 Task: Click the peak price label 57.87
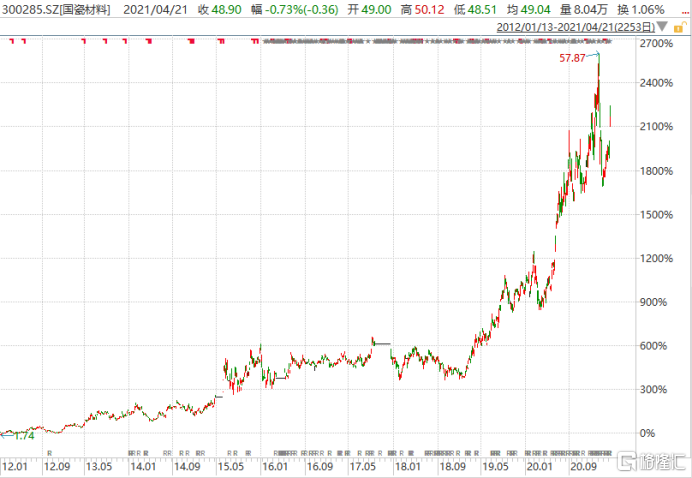tap(572, 58)
